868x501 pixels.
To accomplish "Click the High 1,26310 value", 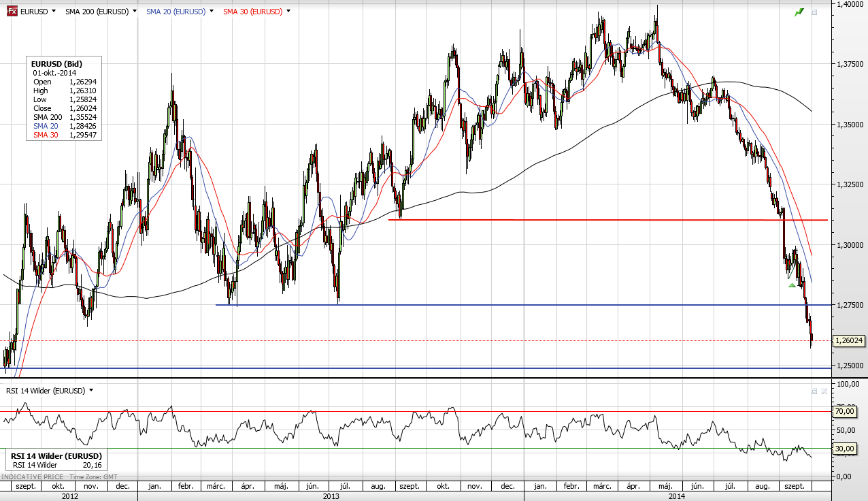I will 82,91.
